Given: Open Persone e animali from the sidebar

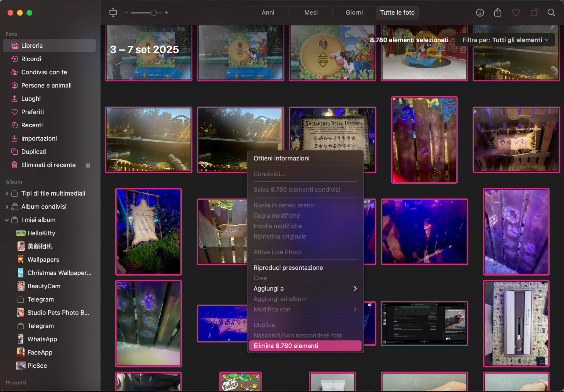Looking at the screenshot, I should (46, 85).
